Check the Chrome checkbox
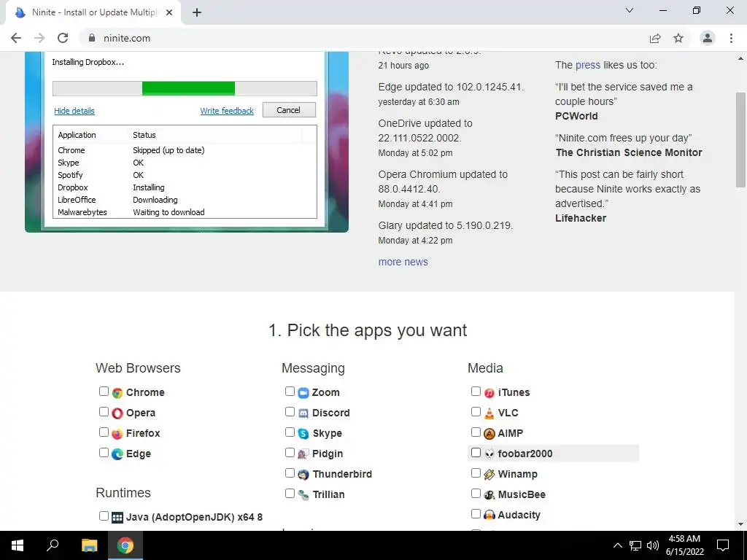 [104, 392]
